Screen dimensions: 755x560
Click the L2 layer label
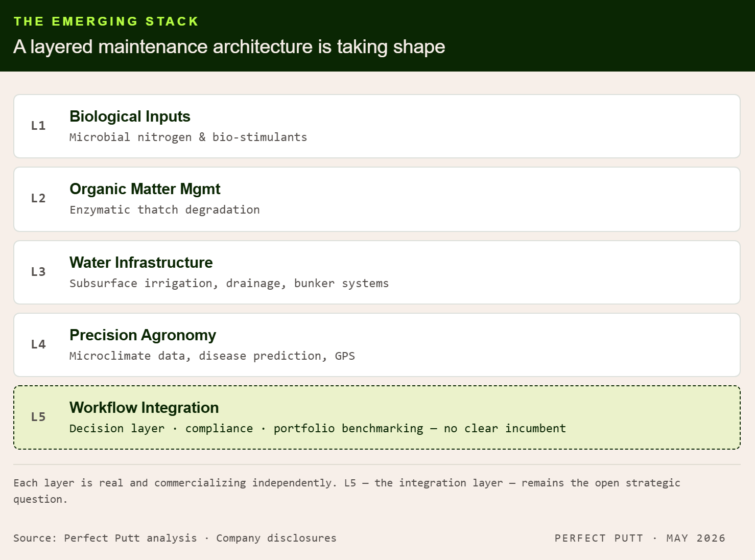coord(38,198)
